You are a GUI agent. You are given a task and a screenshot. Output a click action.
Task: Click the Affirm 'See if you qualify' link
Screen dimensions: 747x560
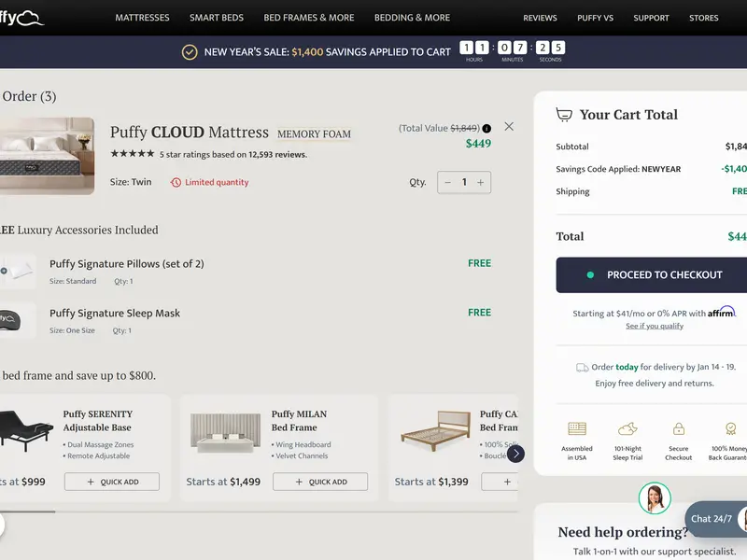click(x=654, y=326)
